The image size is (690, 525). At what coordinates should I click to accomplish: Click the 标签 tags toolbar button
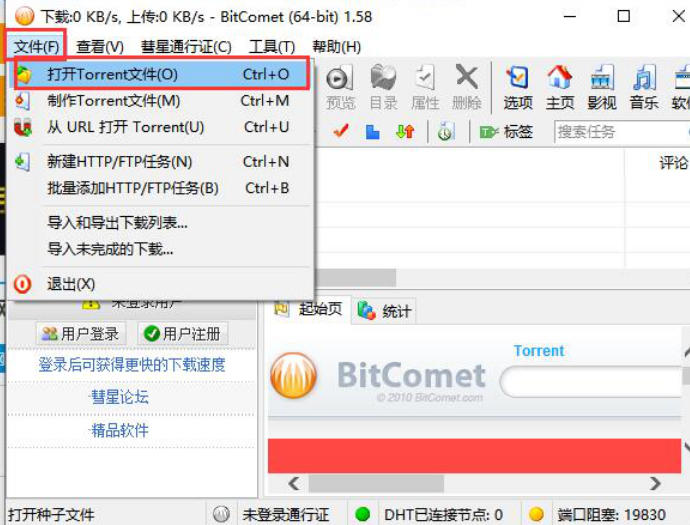tap(506, 132)
